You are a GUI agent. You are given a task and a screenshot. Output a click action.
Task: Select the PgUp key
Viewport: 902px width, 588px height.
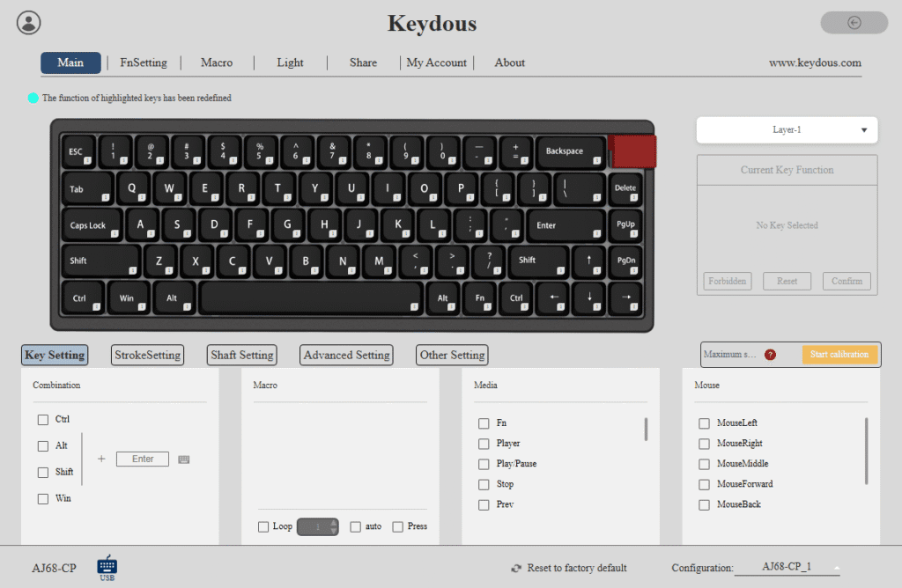[625, 224]
